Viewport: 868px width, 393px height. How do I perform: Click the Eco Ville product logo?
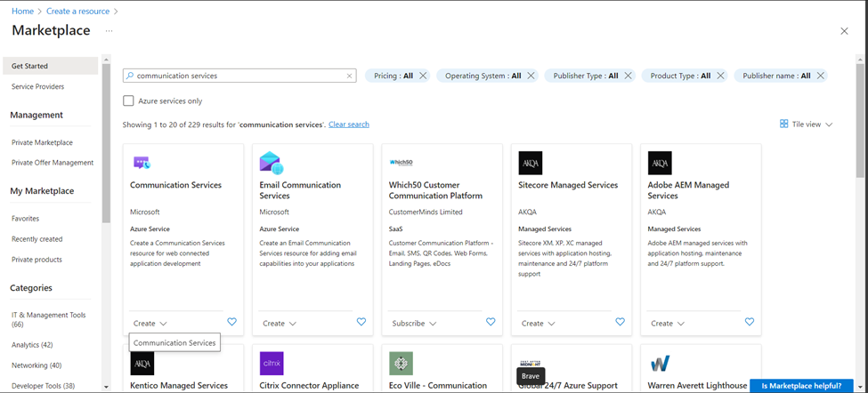coord(401,363)
